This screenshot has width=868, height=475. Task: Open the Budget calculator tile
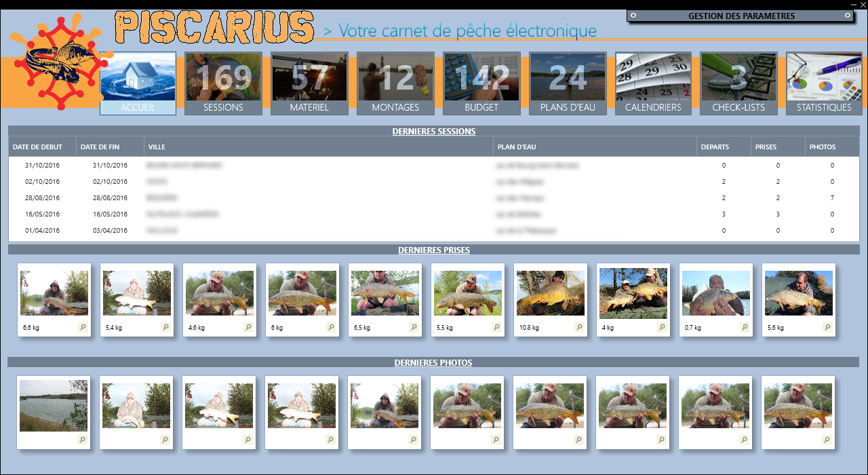[x=481, y=83]
